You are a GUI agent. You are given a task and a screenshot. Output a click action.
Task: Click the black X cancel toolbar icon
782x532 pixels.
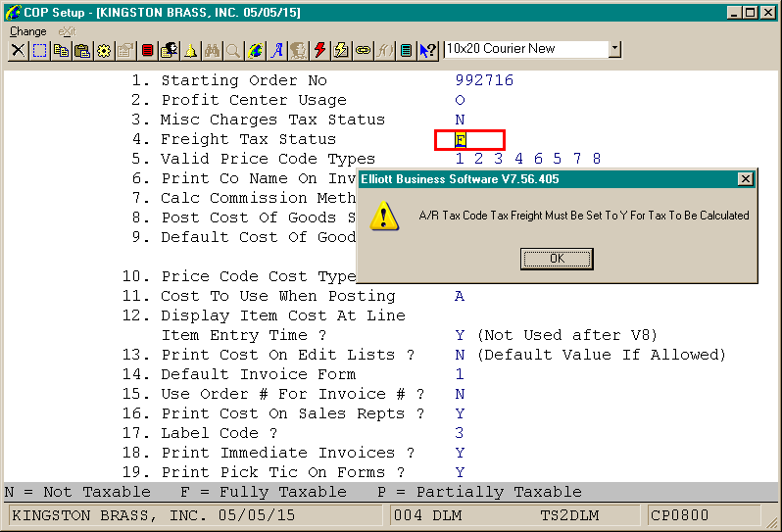tap(18, 50)
